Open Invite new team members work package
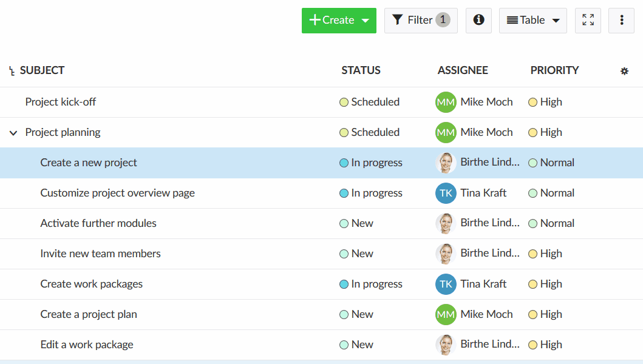 click(100, 254)
